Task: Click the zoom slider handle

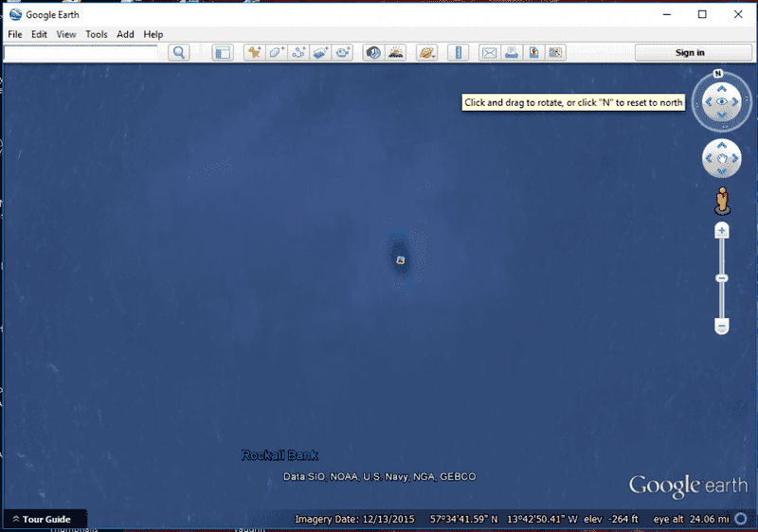Action: (x=722, y=278)
